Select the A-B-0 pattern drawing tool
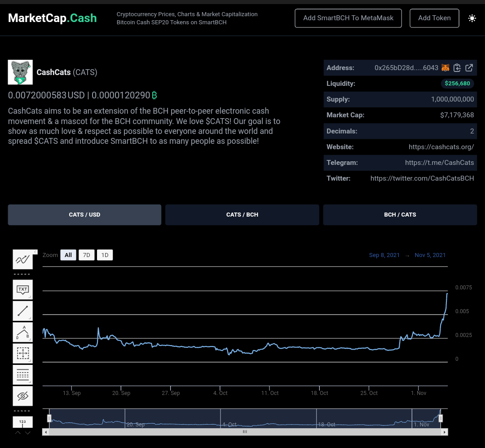 (x=22, y=332)
